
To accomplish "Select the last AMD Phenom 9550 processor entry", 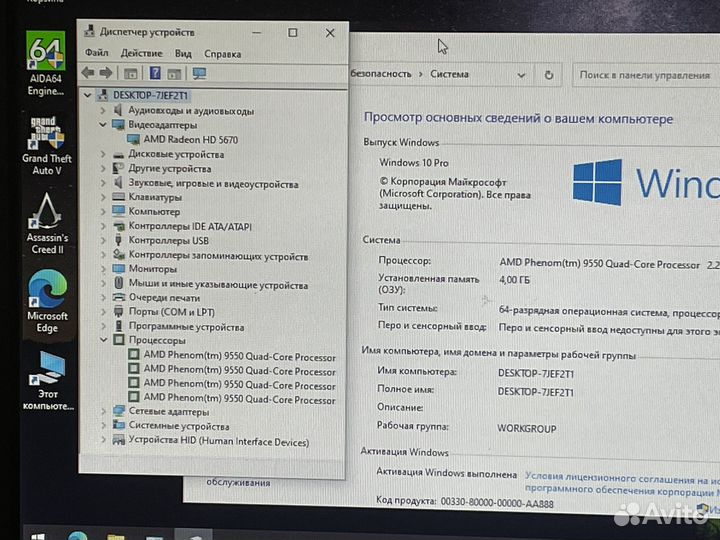I will pos(239,398).
